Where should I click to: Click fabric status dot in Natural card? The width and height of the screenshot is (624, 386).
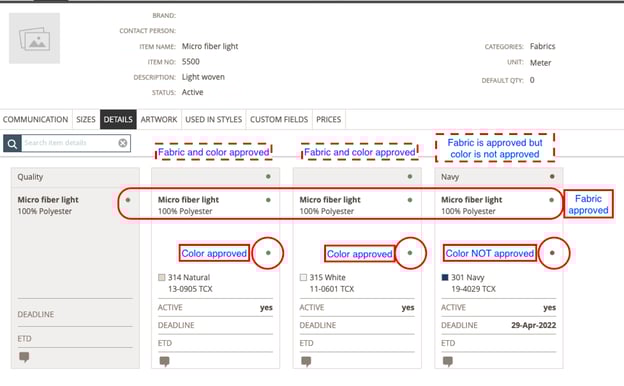coord(268,200)
